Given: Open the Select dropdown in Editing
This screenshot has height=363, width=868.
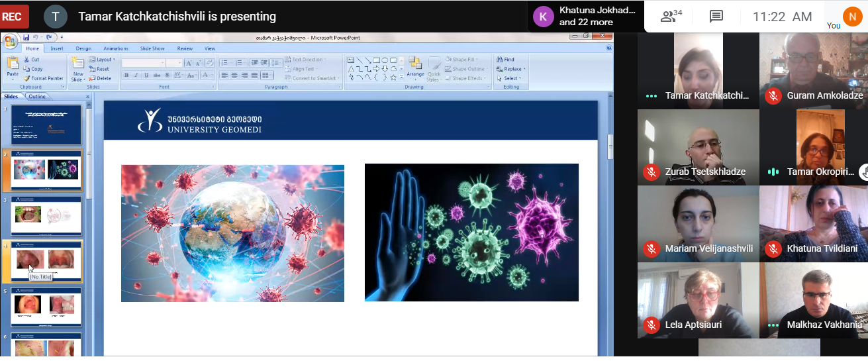Looking at the screenshot, I should tap(509, 78).
